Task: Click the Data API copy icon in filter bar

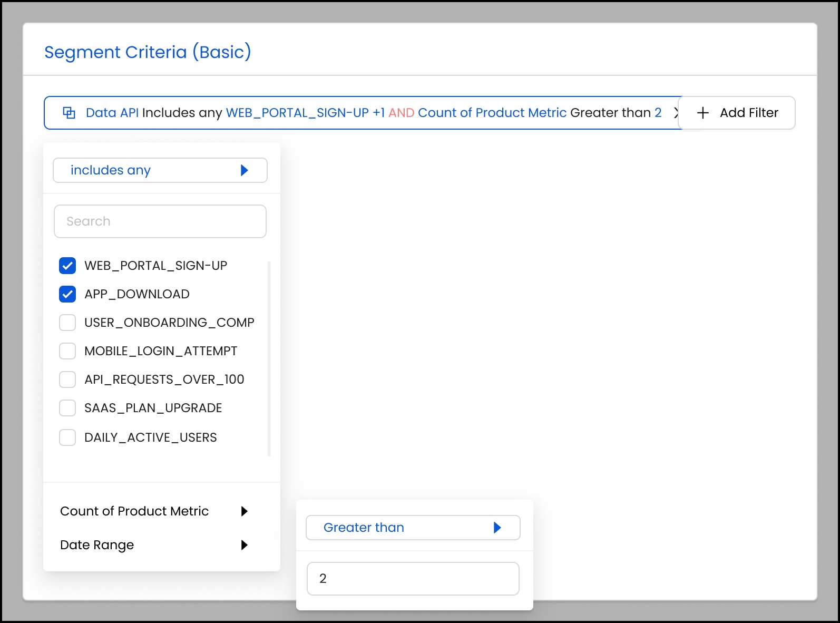Action: [69, 112]
